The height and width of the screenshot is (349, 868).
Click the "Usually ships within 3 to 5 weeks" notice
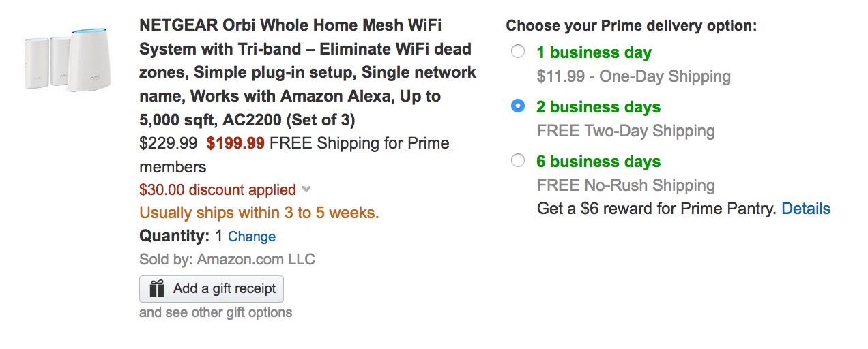pyautogui.click(x=259, y=213)
